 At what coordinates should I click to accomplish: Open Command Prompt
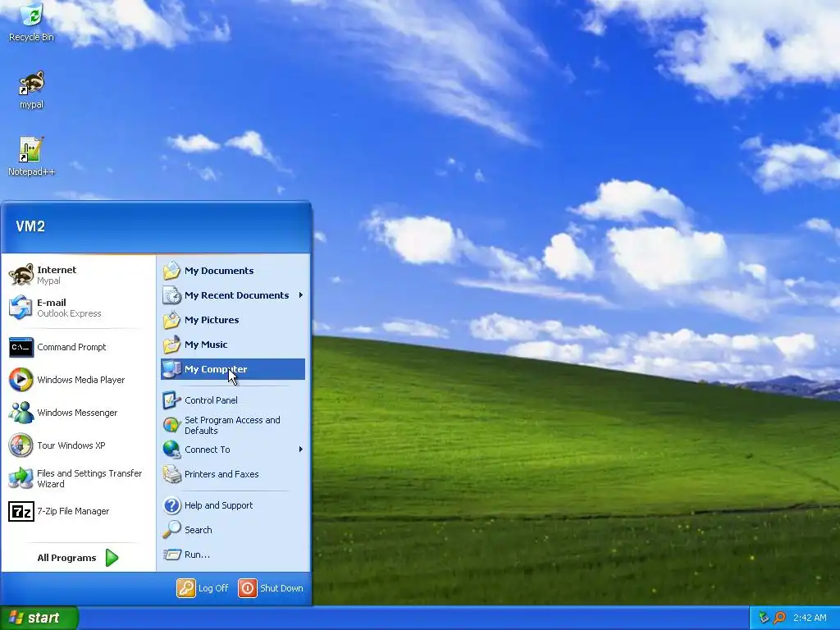pyautogui.click(x=78, y=347)
